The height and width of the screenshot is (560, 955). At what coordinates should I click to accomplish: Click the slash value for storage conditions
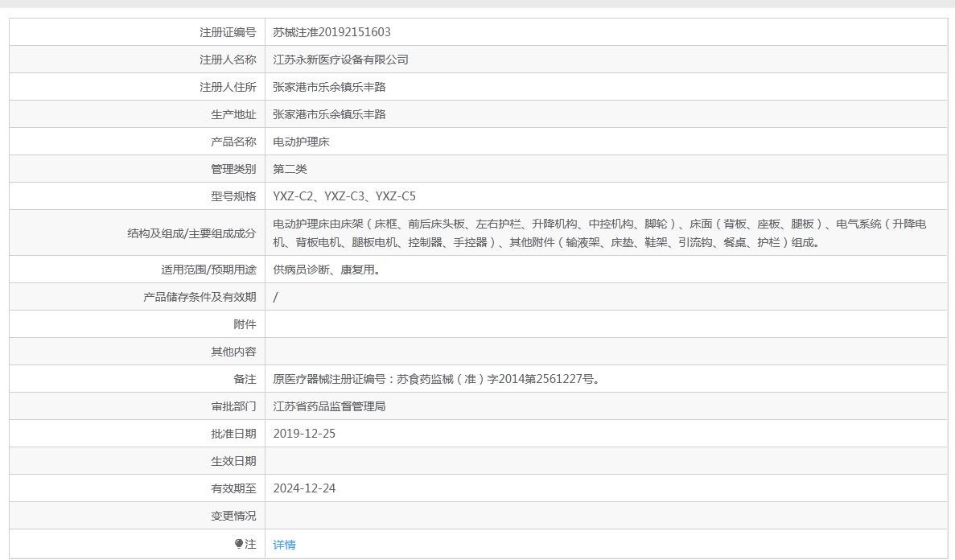pos(275,297)
